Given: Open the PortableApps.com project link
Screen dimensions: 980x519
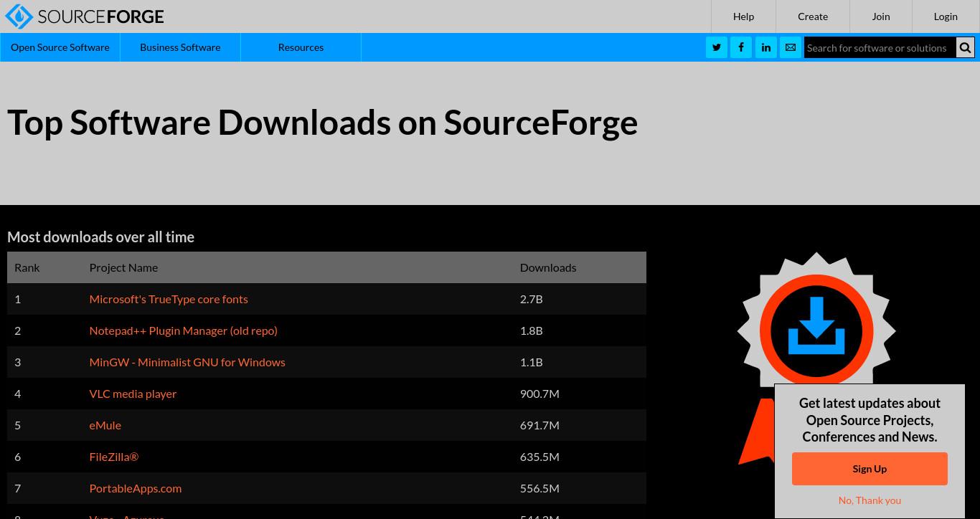Looking at the screenshot, I should click(x=135, y=488).
